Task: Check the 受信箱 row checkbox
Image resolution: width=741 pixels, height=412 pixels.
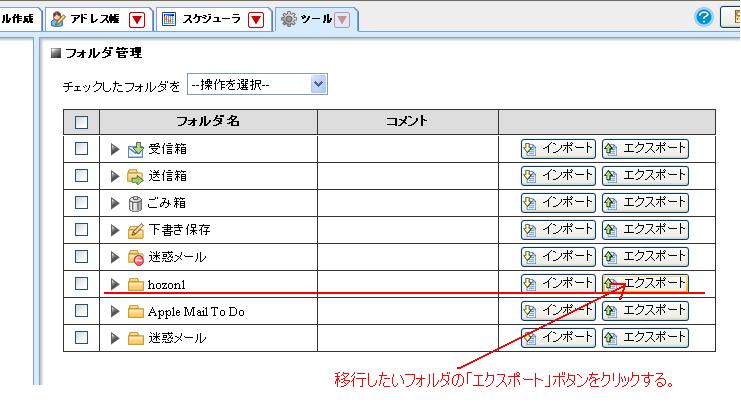Action: point(81,148)
